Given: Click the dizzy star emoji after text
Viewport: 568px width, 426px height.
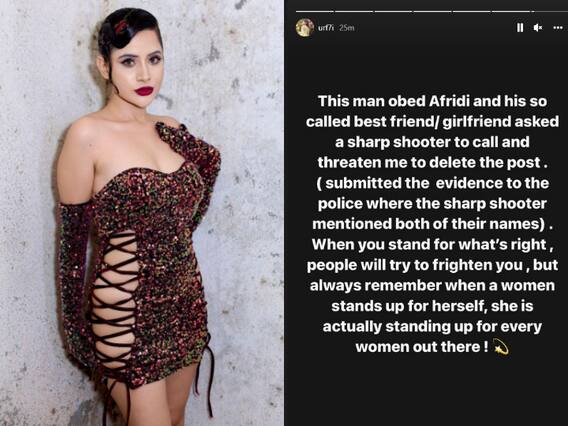Looking at the screenshot, I should point(501,347).
